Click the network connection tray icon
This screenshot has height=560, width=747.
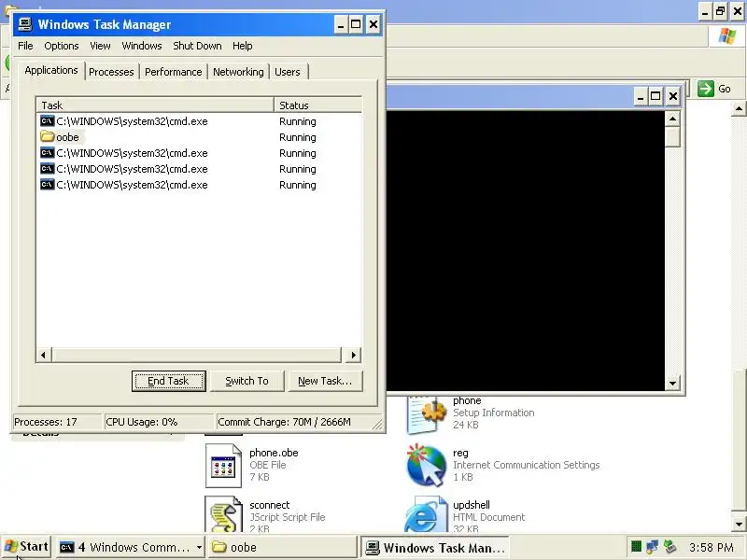point(653,547)
